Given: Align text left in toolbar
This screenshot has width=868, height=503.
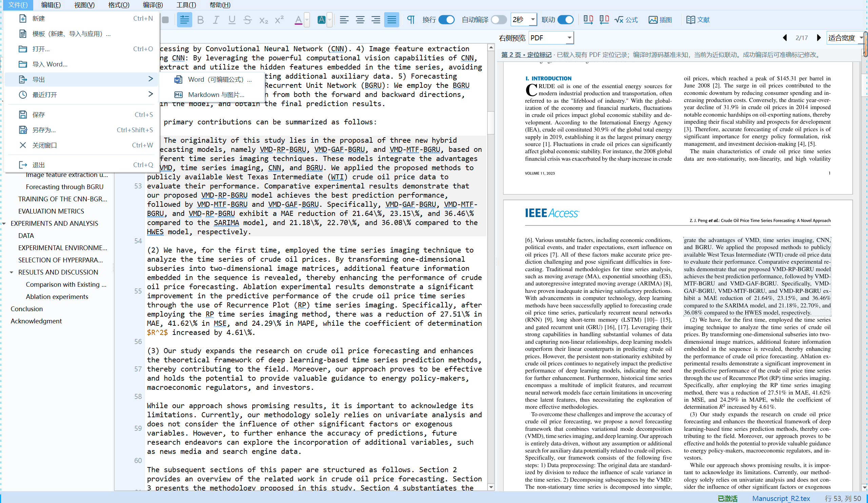Looking at the screenshot, I should pyautogui.click(x=344, y=20).
